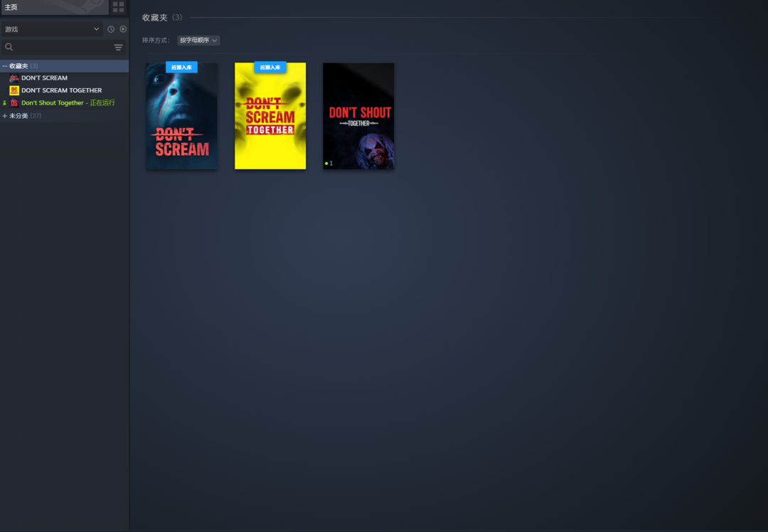Click the 排序方式 label
The width and height of the screenshot is (768, 532).
tap(156, 40)
